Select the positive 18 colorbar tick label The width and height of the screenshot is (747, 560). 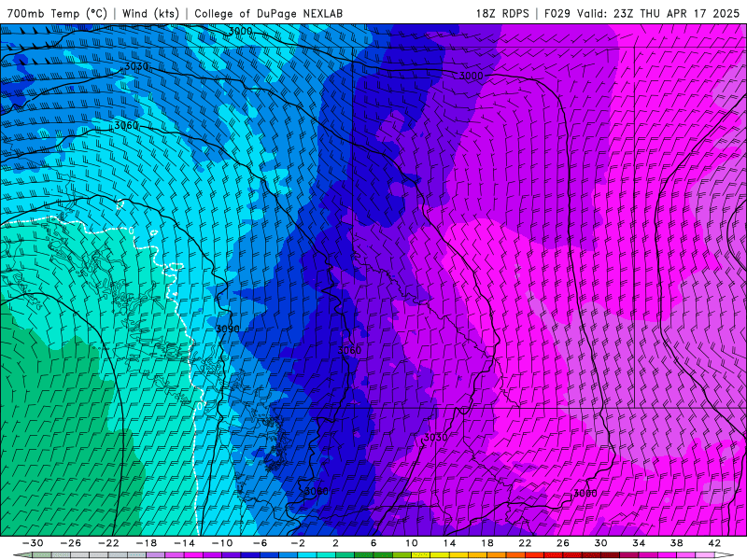(x=487, y=543)
